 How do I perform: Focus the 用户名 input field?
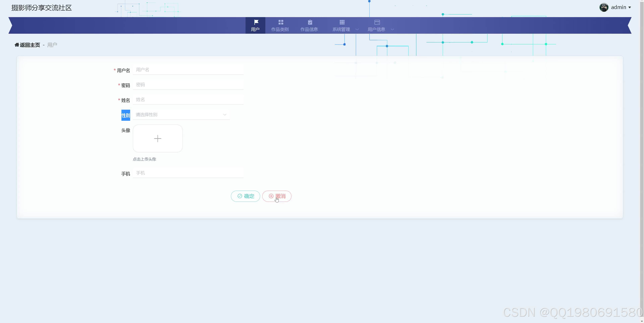coord(188,70)
